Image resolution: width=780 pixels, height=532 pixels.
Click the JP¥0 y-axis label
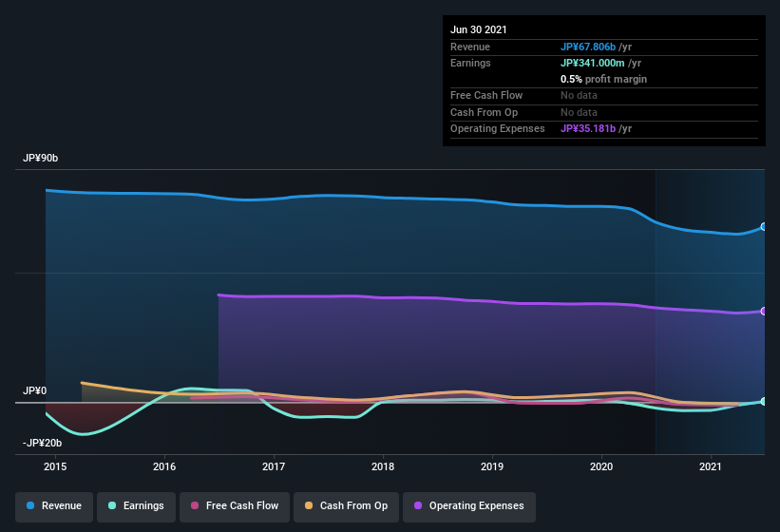(35, 390)
